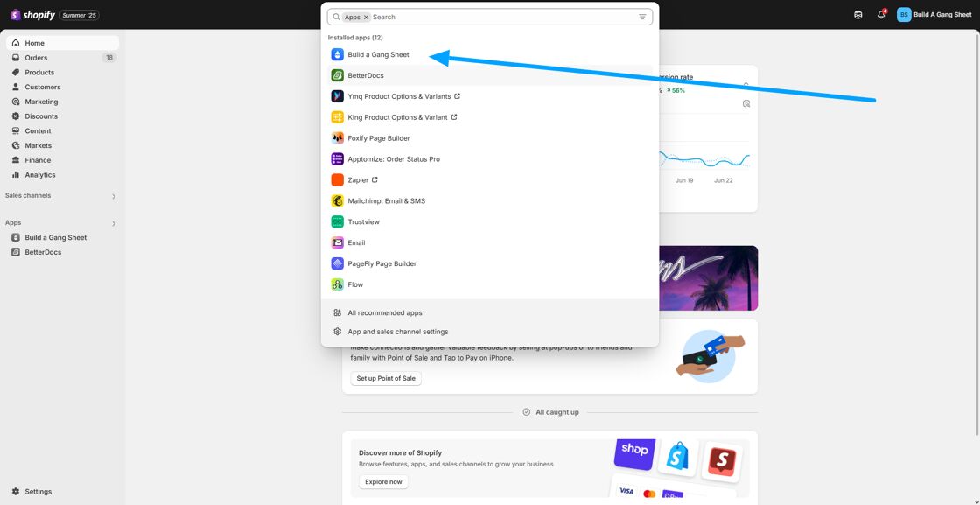Open the sidekick icon beside notifications
Screen dimensions: 980x505
858,15
